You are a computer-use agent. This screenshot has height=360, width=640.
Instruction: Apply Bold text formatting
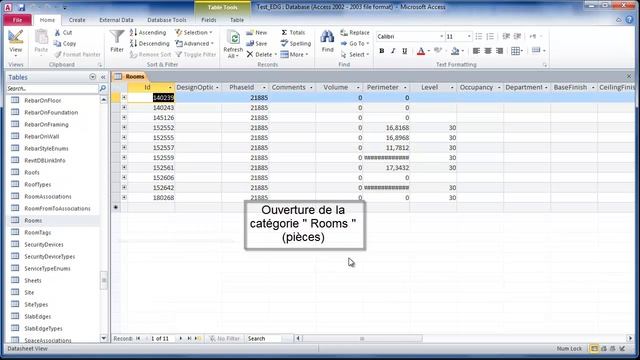click(382, 51)
